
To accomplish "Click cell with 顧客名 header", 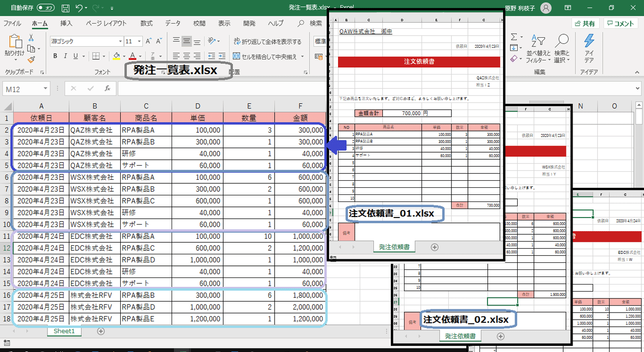I will point(95,118).
